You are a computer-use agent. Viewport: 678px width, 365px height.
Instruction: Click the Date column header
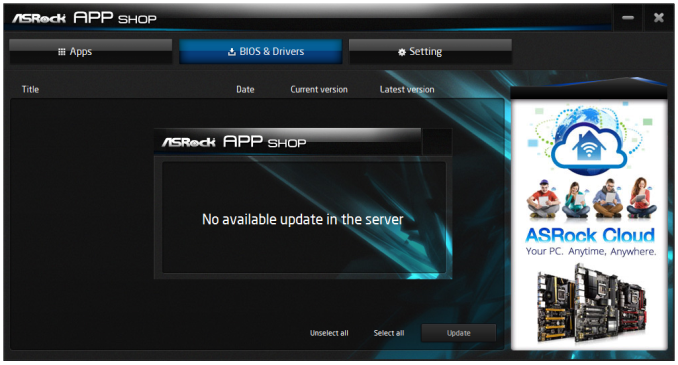[245, 90]
